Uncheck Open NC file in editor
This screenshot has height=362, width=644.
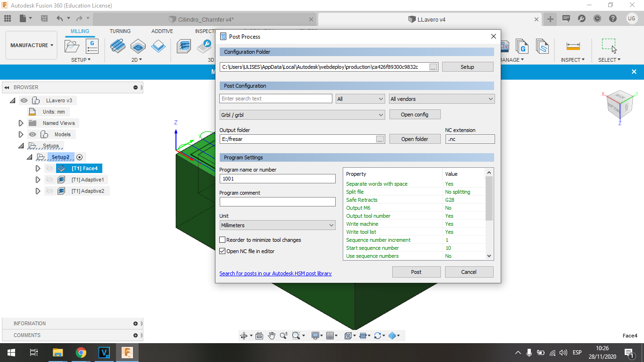223,251
